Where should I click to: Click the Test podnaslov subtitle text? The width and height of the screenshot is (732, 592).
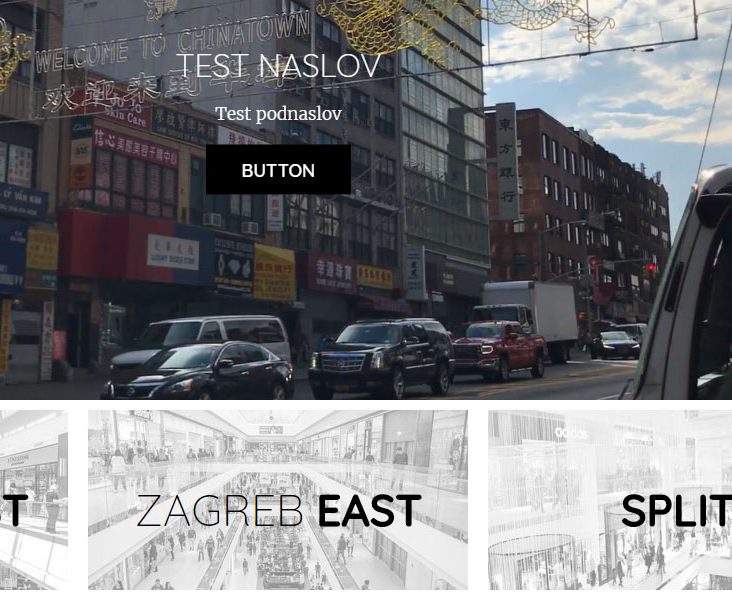coord(278,113)
